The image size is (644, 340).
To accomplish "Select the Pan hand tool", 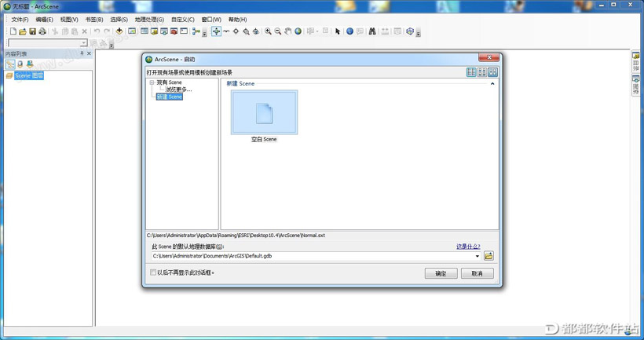I will click(288, 31).
